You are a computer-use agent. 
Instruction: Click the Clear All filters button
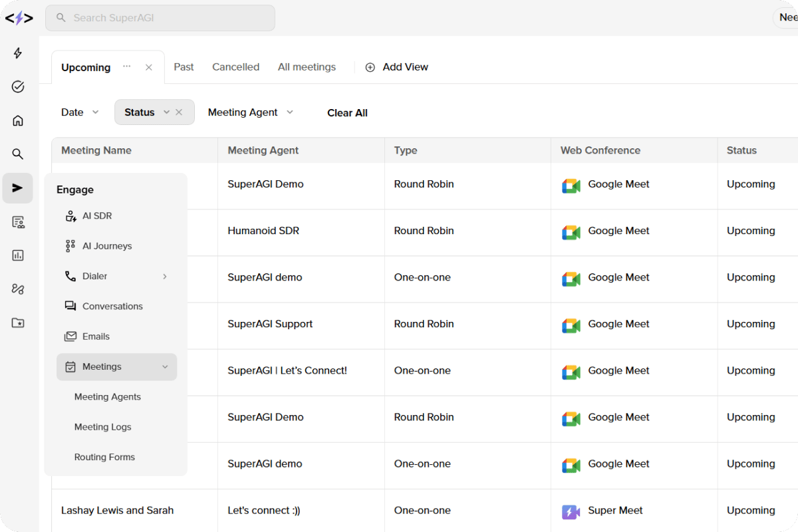347,113
